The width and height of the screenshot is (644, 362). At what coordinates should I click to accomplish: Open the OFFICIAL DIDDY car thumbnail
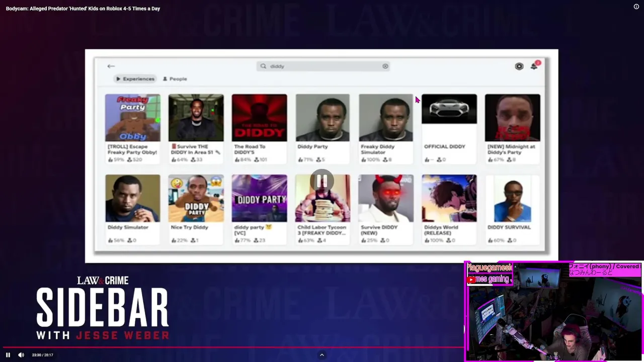pyautogui.click(x=449, y=109)
